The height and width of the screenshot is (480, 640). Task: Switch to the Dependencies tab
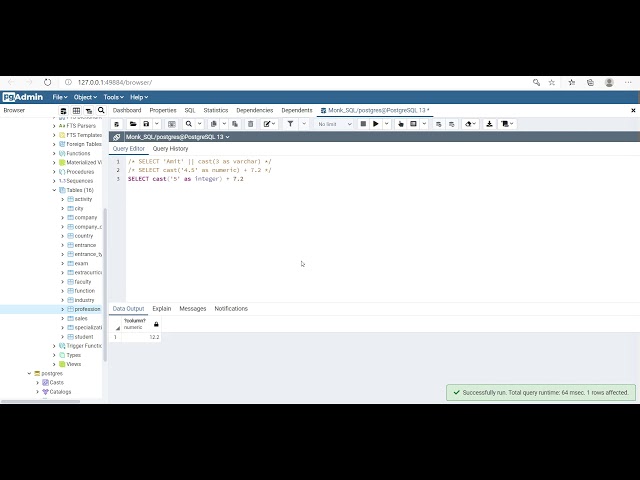(x=255, y=110)
